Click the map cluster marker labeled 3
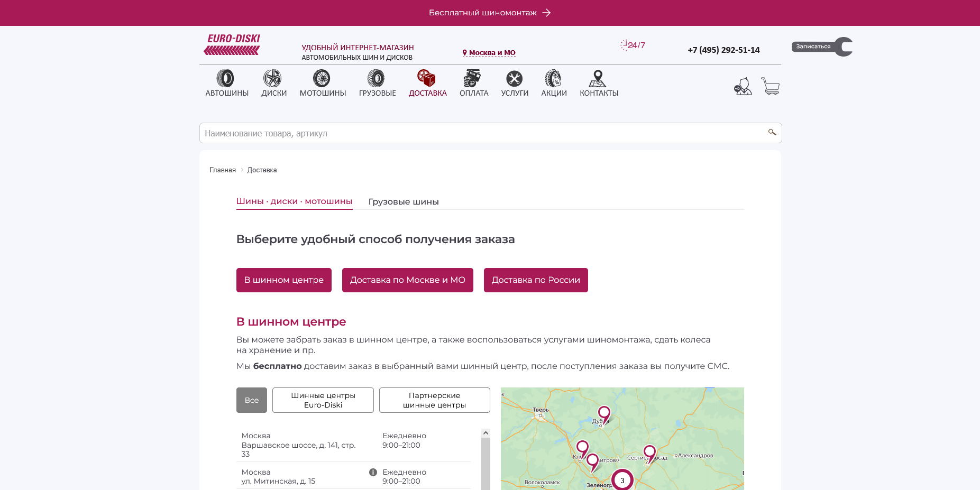Viewport: 980px width, 490px height. click(x=622, y=480)
